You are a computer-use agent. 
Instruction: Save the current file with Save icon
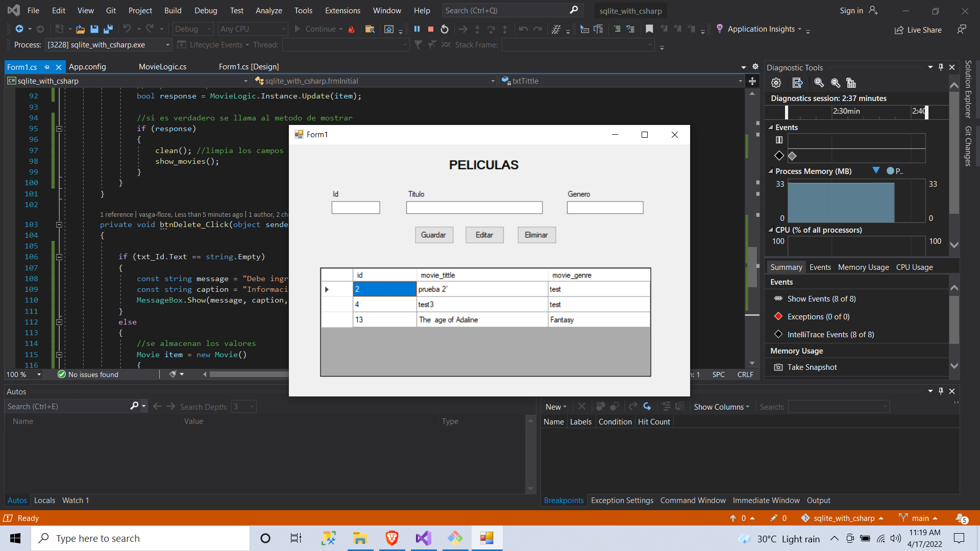pos(94,29)
